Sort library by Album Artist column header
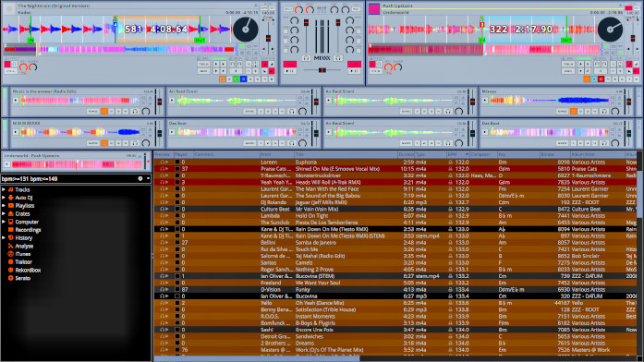 [x=597, y=154]
